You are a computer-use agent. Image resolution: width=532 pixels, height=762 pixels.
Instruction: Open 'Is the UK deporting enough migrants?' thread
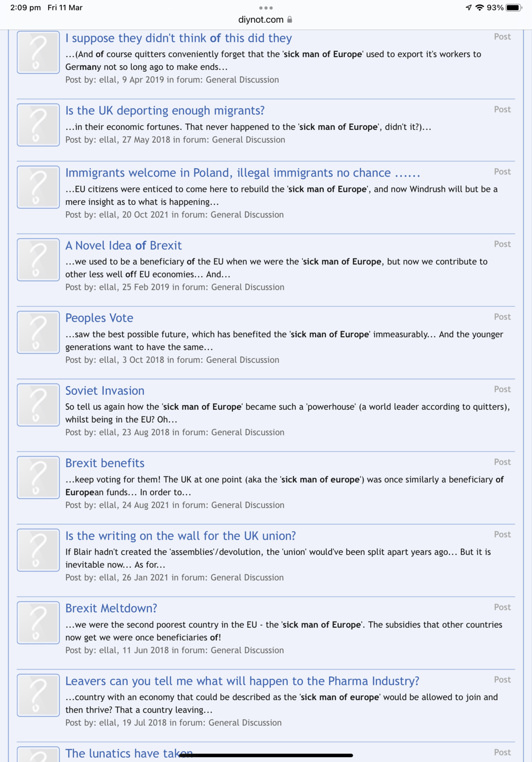(165, 110)
